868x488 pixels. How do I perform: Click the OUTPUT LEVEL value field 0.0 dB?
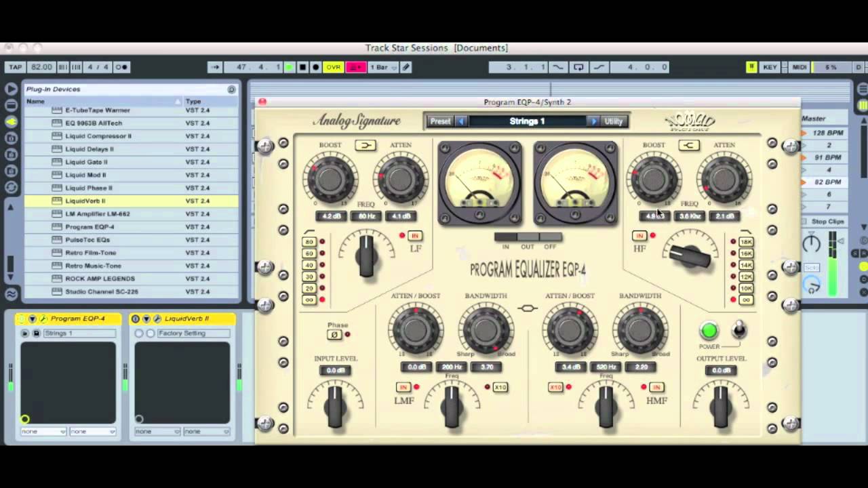click(x=721, y=371)
